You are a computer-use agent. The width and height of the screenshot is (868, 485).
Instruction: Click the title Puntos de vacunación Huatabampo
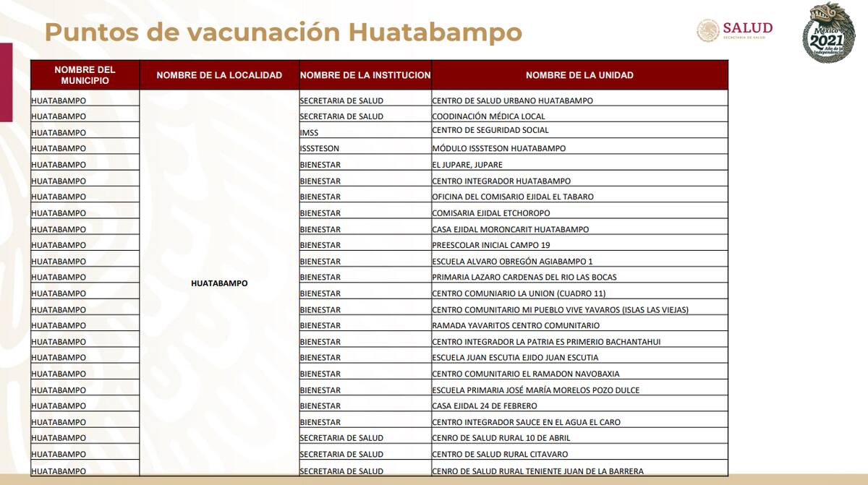point(283,33)
